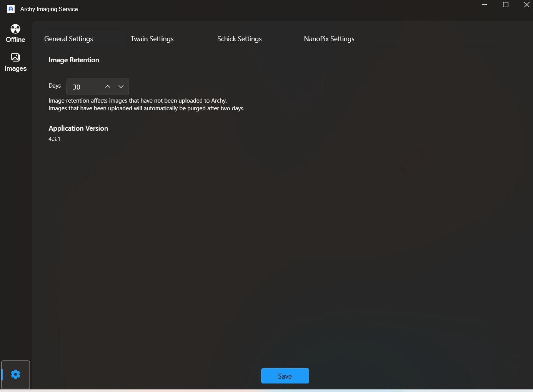
Task: Decrease retention days with down arrow
Action: coord(121,86)
